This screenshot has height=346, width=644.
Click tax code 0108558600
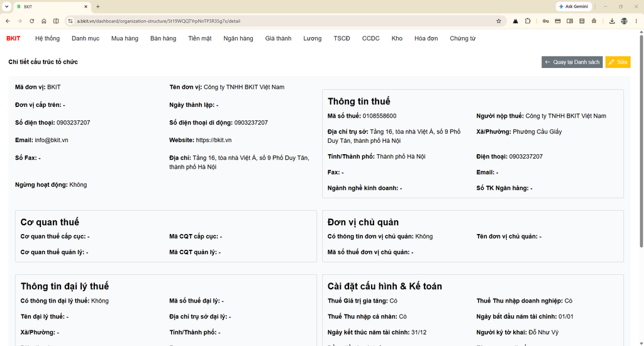tap(379, 116)
